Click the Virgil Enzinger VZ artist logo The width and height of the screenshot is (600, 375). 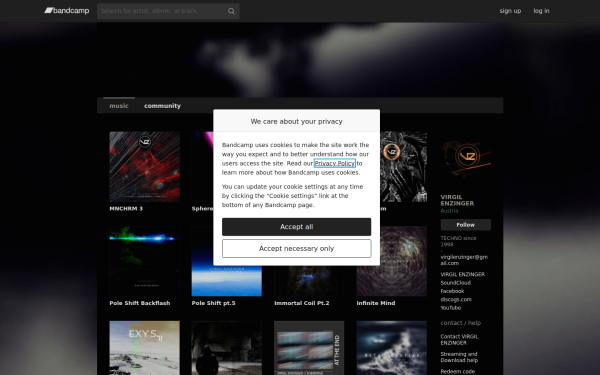click(x=466, y=157)
